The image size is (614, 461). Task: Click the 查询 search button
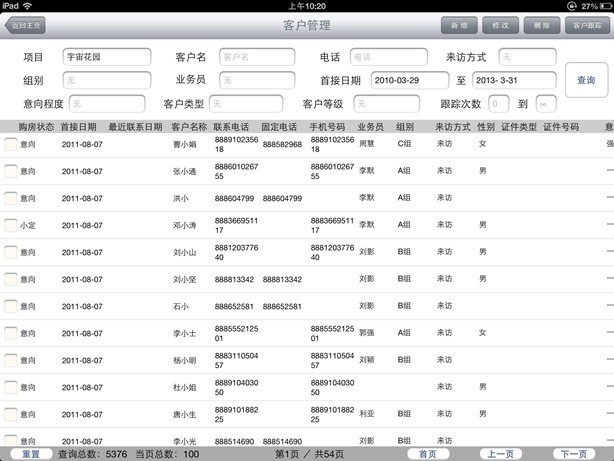point(584,79)
